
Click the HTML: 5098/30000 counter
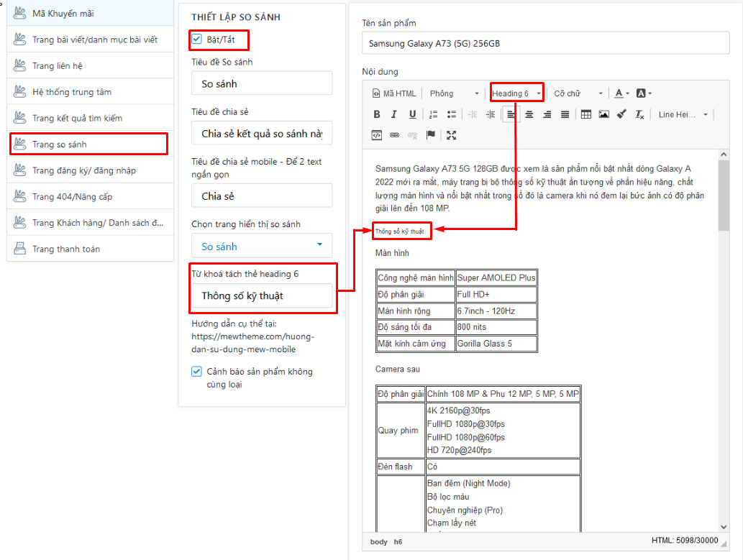click(x=685, y=541)
